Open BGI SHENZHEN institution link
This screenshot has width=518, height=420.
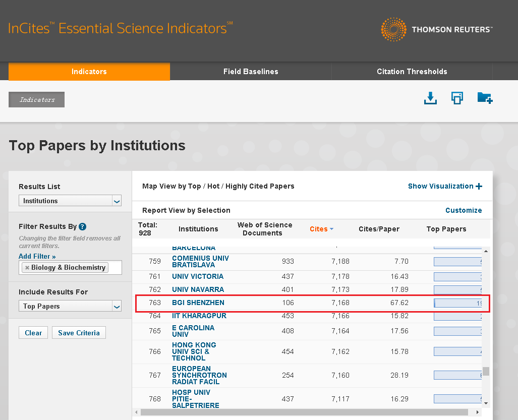click(198, 303)
